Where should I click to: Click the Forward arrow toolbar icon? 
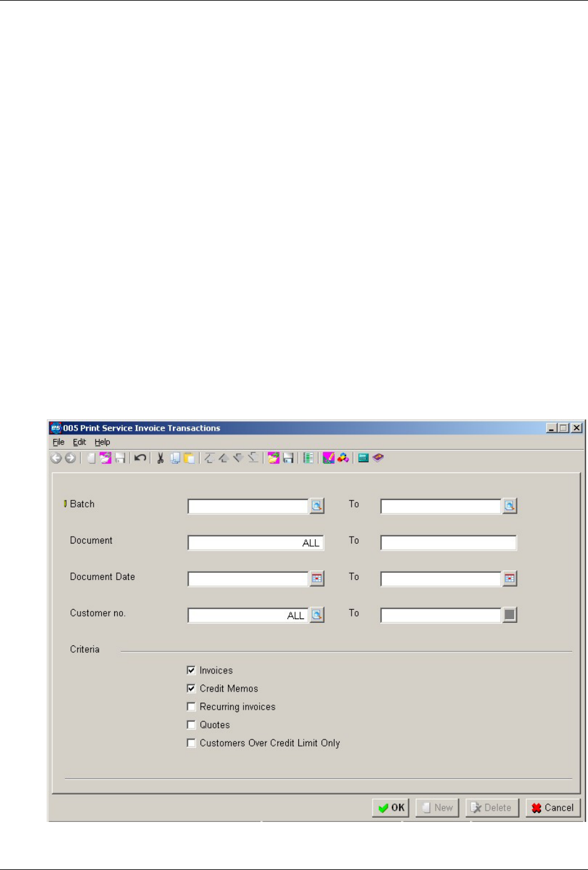70,458
